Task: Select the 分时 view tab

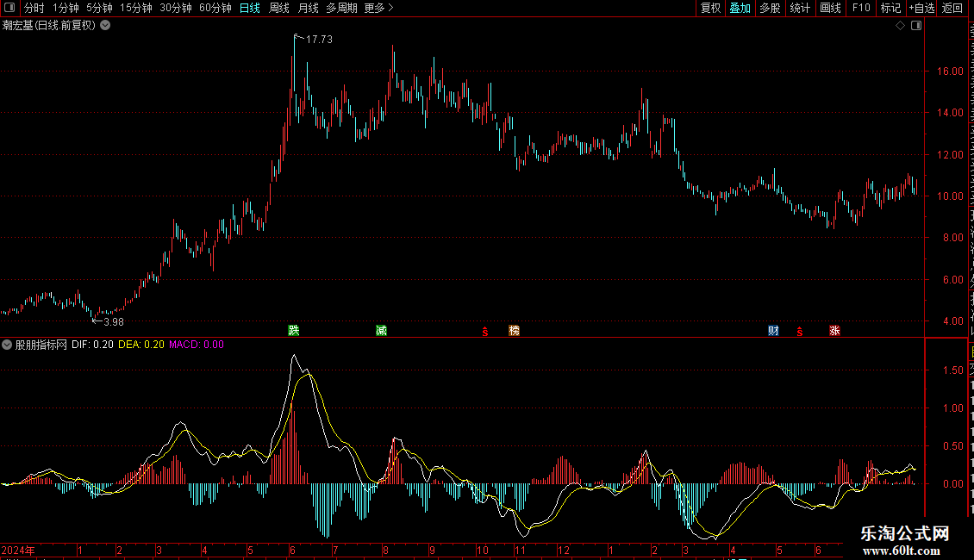Action: (34, 8)
